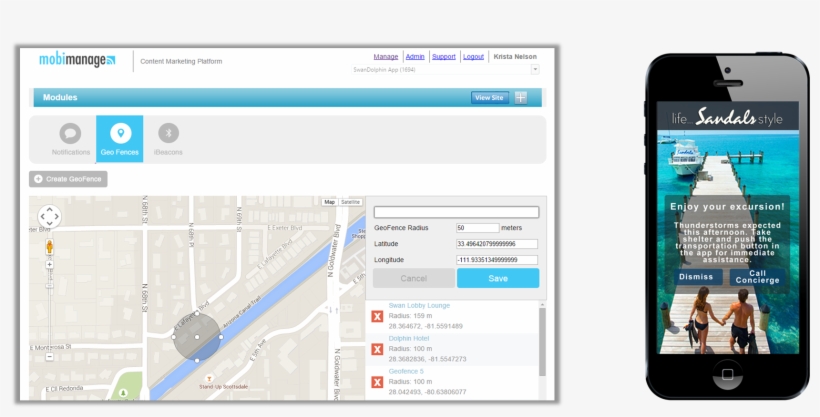Click the Longitude input field
This screenshot has height=417, width=820.
[x=497, y=260]
